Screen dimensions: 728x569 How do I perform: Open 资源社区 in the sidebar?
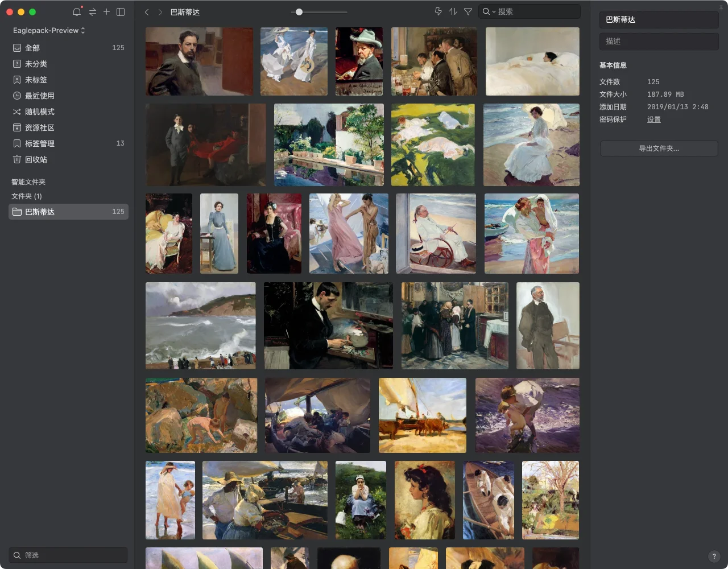point(68,127)
